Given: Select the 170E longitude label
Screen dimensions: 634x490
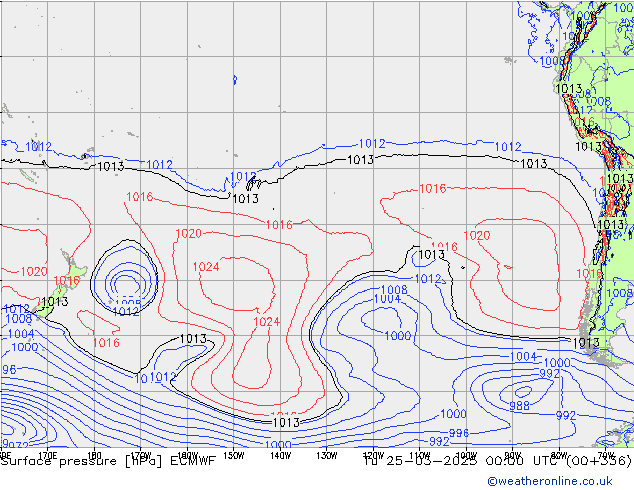Looking at the screenshot, I should (48, 456).
